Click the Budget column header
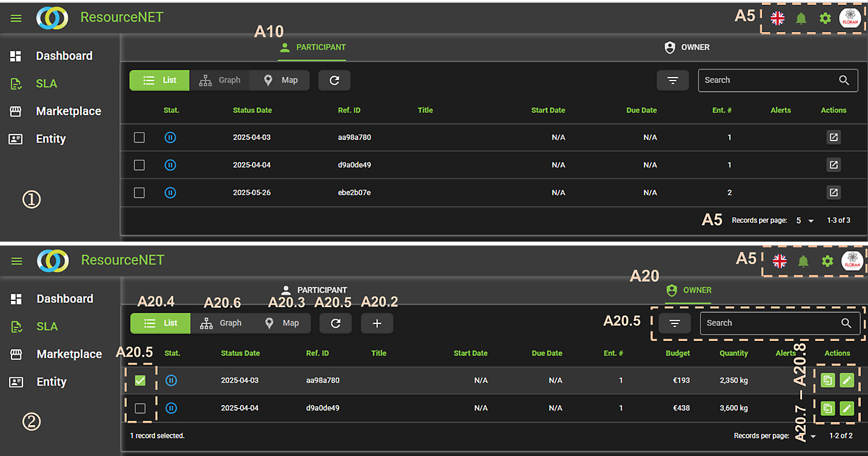The image size is (868, 456). click(x=677, y=353)
